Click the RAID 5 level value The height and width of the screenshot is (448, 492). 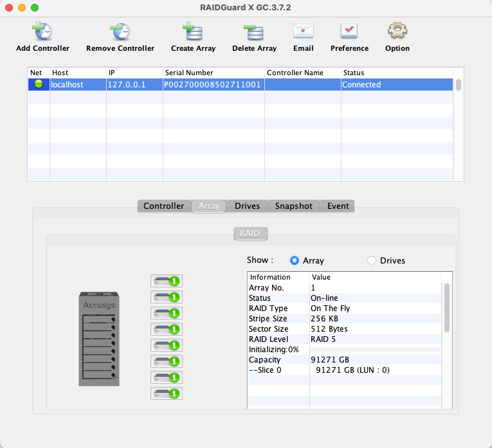323,339
